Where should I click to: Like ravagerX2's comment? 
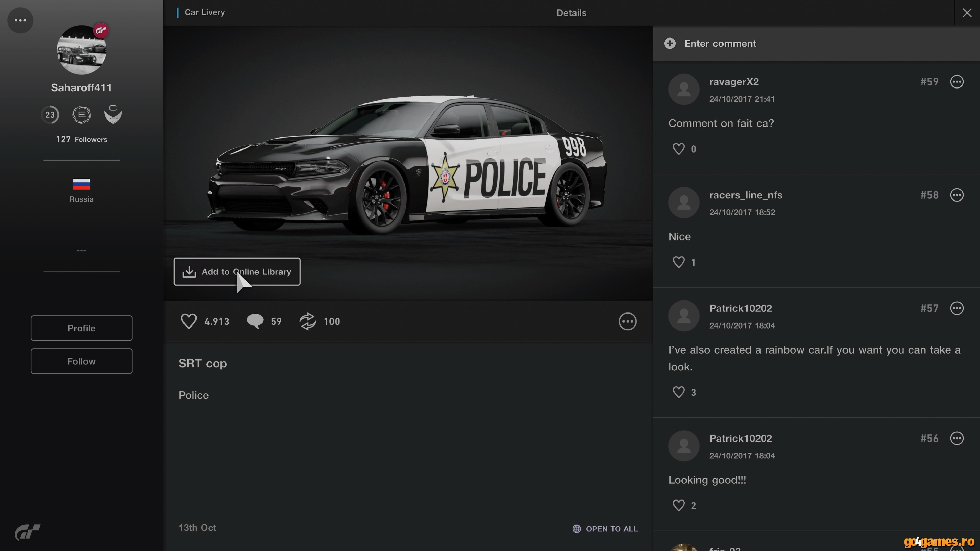(678, 149)
